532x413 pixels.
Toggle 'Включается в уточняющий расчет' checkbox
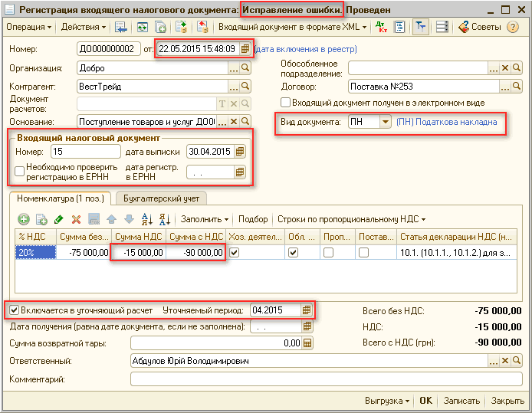[15, 310]
